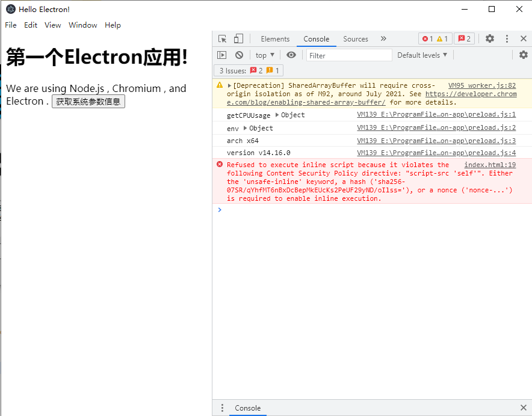Minimize the Hello Electron window
Image resolution: width=532 pixels, height=416 pixels.
(x=465, y=9)
